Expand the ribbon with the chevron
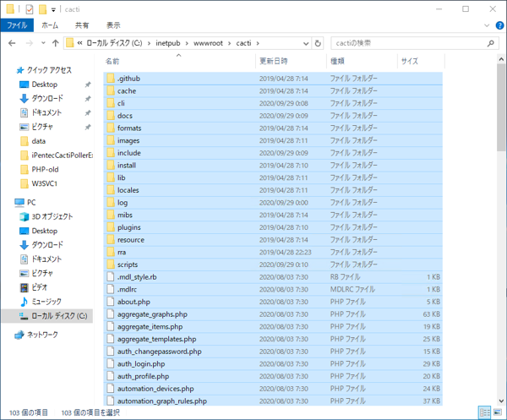The width and height of the screenshot is (507, 420). point(487,25)
